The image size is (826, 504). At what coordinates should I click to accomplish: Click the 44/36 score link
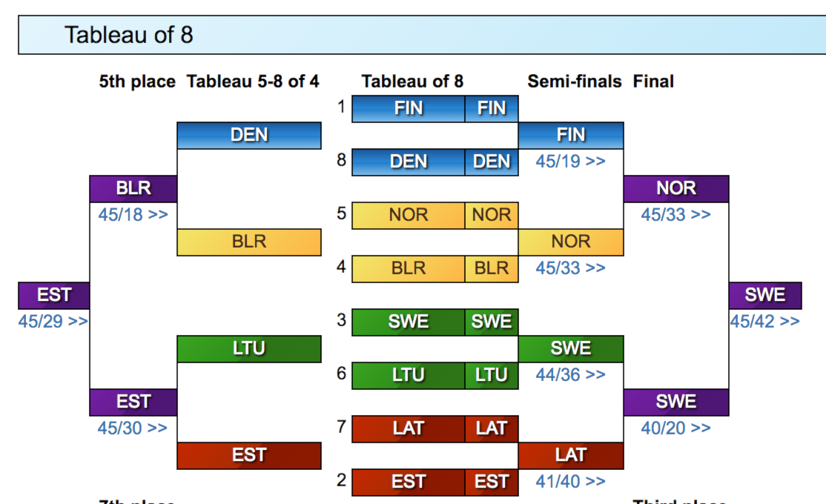(570, 375)
